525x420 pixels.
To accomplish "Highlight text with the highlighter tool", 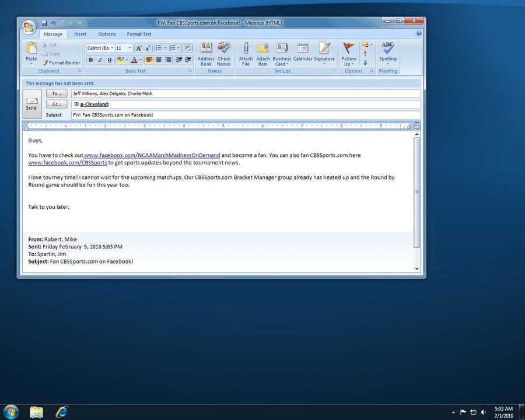I will click(120, 60).
